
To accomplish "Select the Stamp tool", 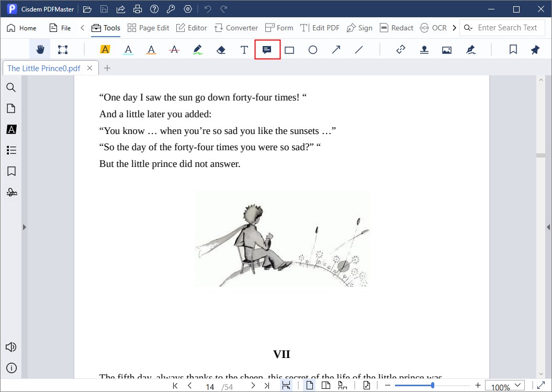I will [424, 50].
